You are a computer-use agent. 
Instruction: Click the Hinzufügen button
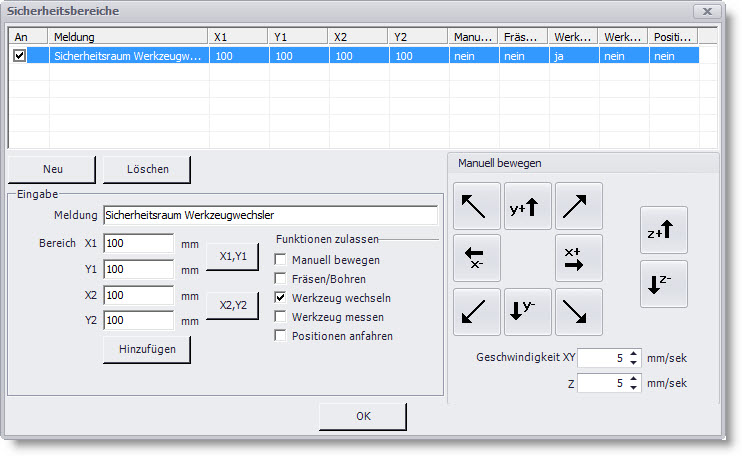pos(146,350)
